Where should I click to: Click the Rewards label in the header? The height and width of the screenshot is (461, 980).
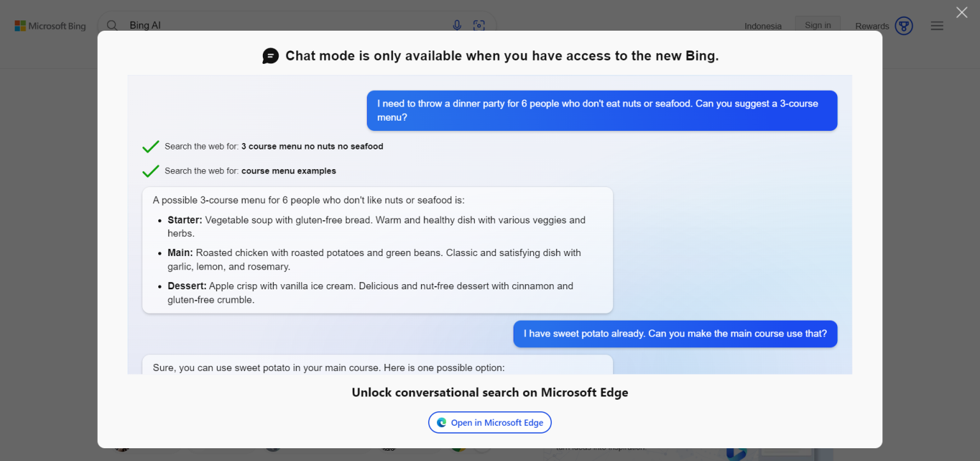(x=871, y=26)
